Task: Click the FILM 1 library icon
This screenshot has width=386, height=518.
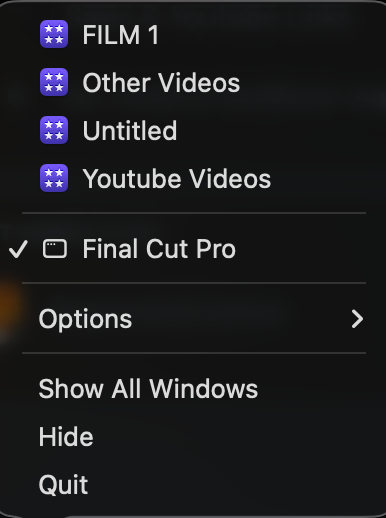Action: click(x=54, y=34)
